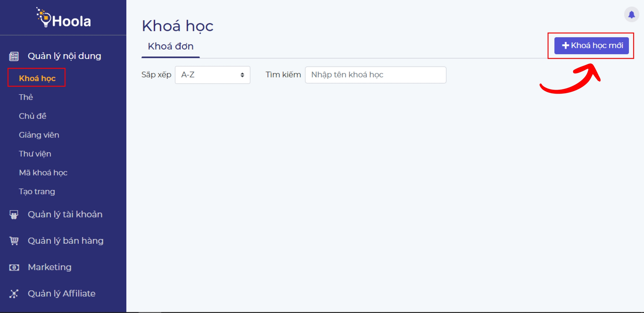Click the notification bell icon
This screenshot has height=313, width=644.
631,15
